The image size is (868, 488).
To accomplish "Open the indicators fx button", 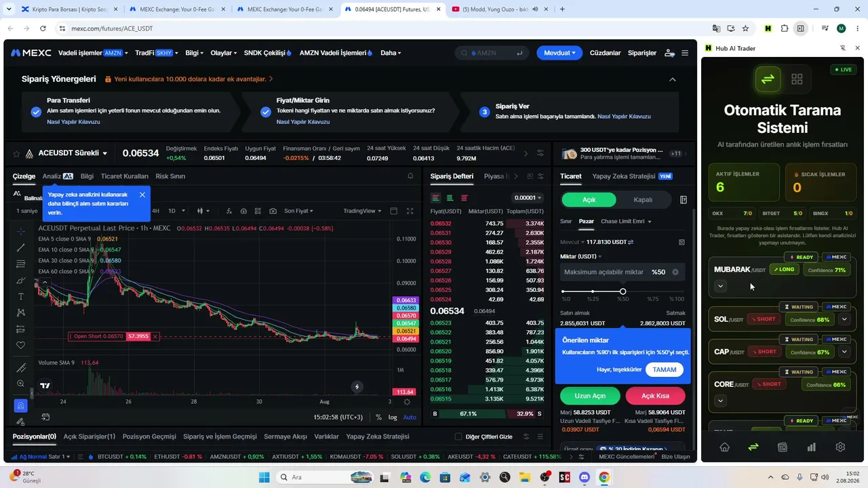I will (x=229, y=211).
